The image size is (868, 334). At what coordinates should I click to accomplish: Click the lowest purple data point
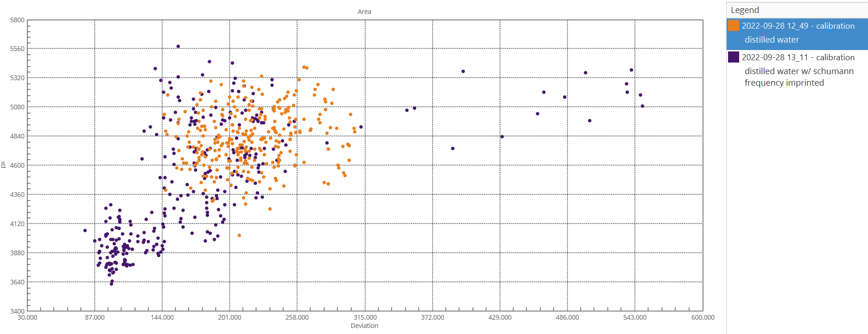click(111, 284)
